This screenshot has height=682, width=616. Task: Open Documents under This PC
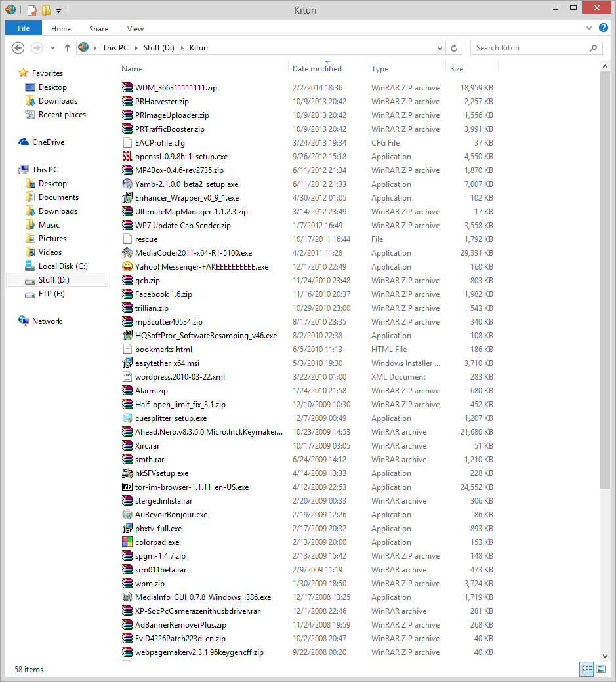coord(59,197)
